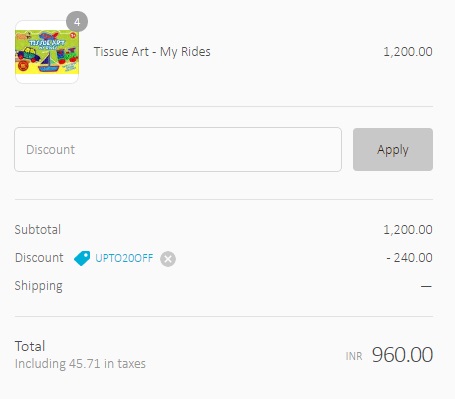This screenshot has width=455, height=399.
Task: Click the Discount row label
Action: [39, 258]
